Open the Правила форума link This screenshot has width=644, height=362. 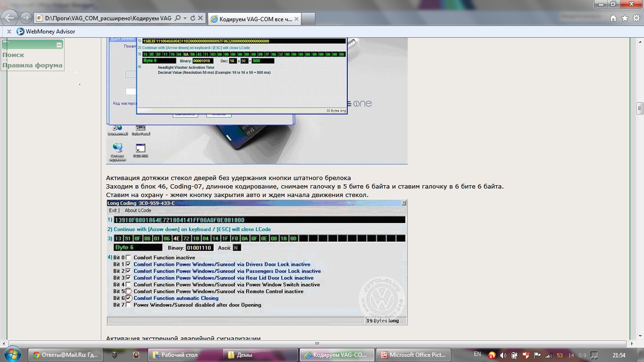point(32,66)
